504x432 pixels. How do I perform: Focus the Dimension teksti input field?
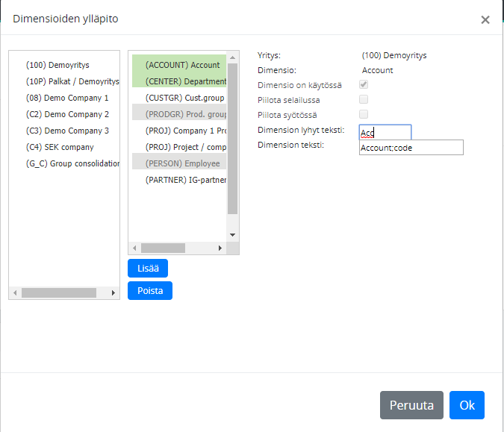tap(411, 148)
